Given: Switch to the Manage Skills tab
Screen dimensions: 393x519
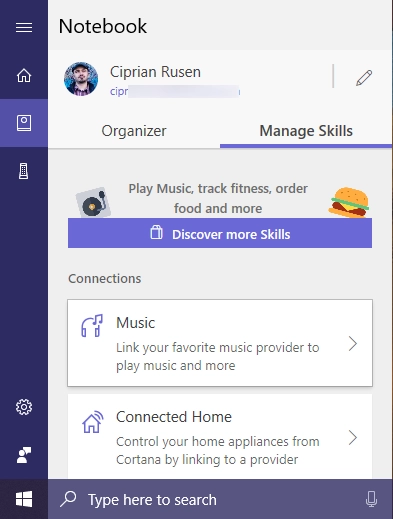Looking at the screenshot, I should click(306, 131).
